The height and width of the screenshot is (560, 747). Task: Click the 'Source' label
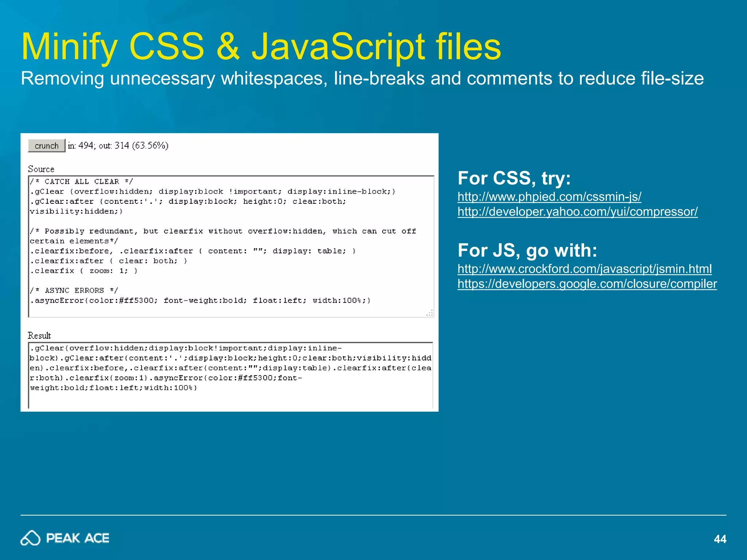(41, 169)
